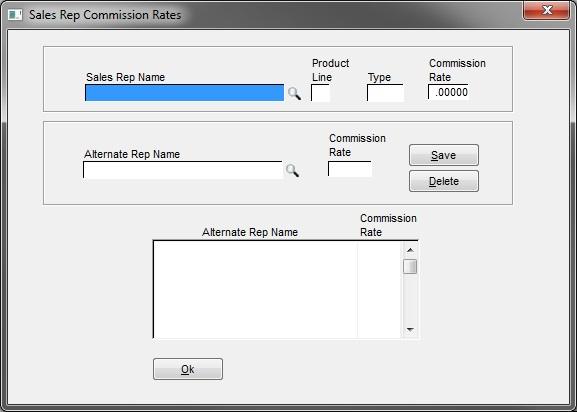Click into the Product Line field
The width and height of the screenshot is (577, 412).
321,93
